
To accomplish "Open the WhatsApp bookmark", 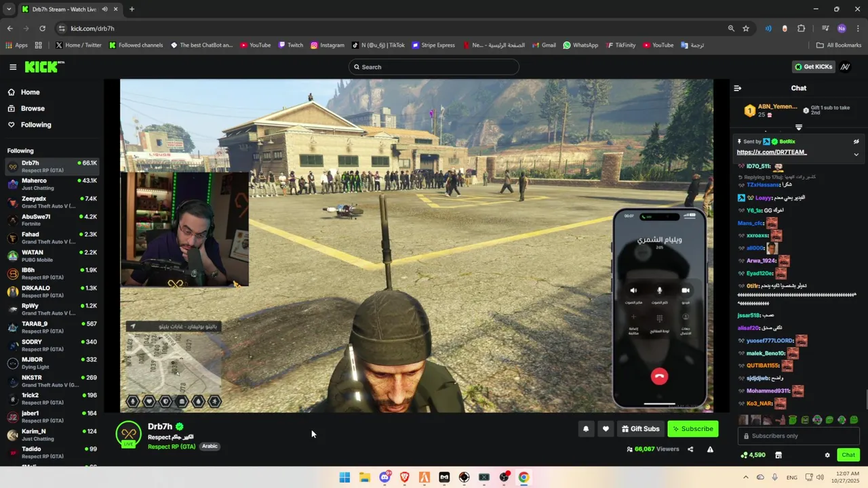I will [580, 45].
